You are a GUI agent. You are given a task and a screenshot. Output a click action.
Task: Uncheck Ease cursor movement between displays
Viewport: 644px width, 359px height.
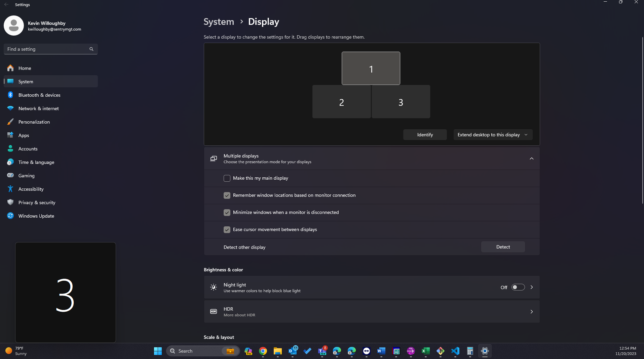click(x=227, y=230)
